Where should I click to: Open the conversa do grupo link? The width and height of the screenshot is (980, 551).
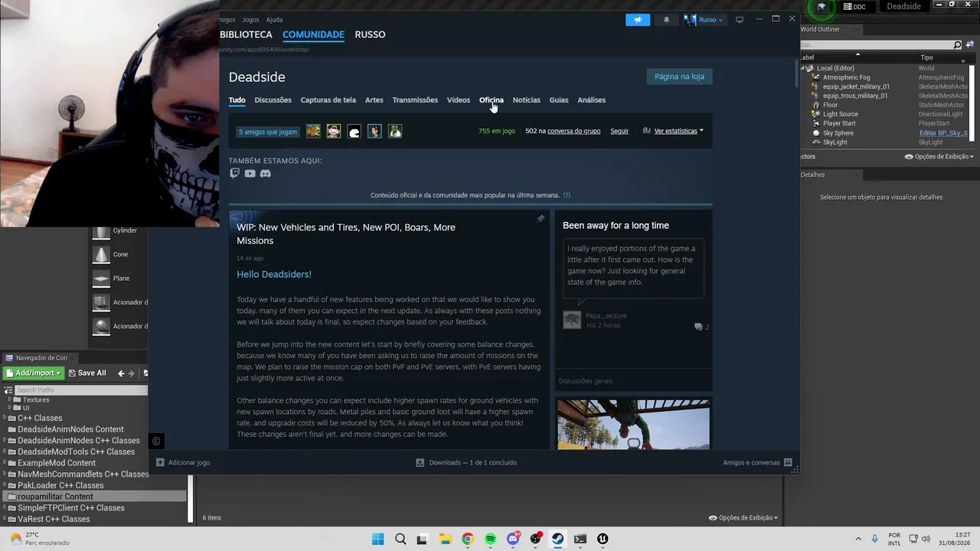click(x=573, y=131)
